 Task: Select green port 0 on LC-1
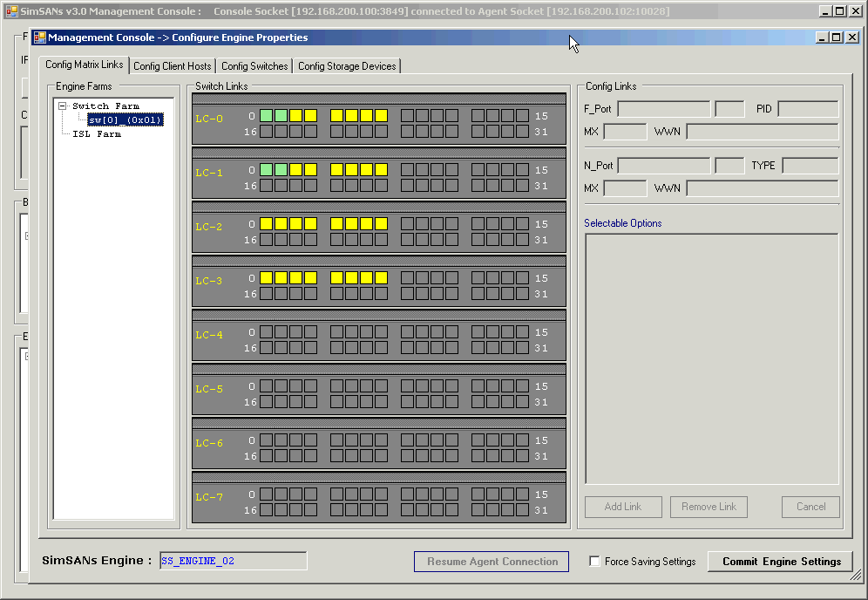(267, 170)
